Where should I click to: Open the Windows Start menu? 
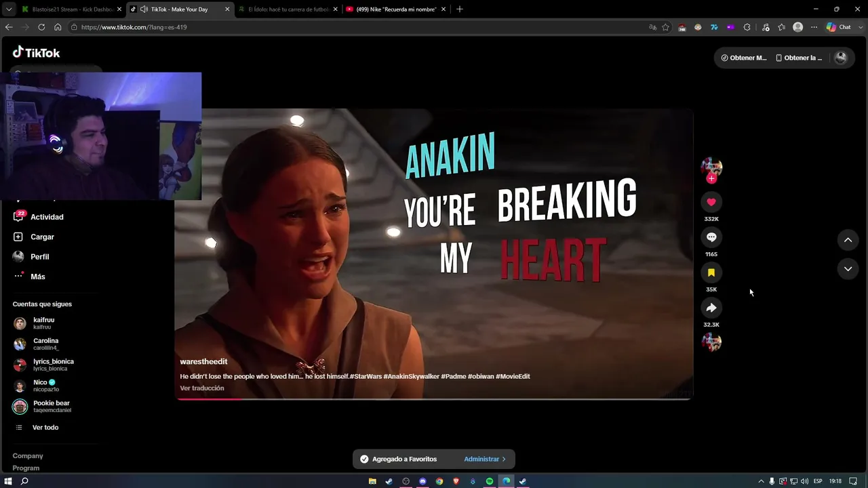(x=7, y=481)
